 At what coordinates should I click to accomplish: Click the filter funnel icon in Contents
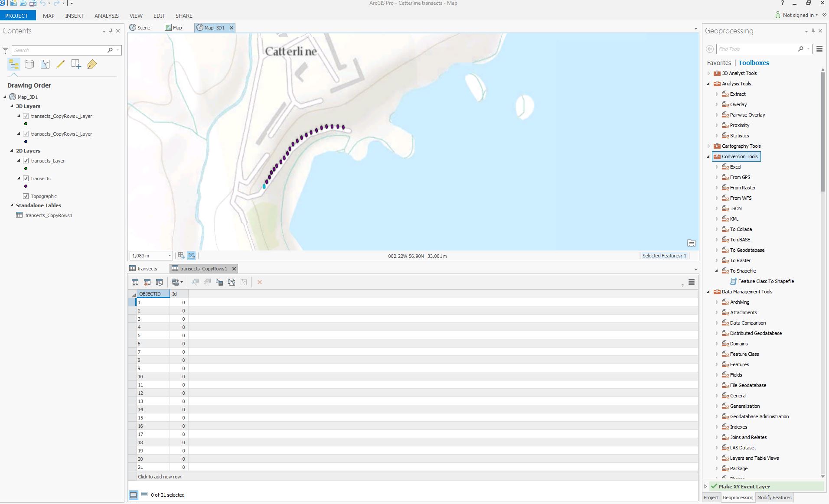(x=6, y=50)
